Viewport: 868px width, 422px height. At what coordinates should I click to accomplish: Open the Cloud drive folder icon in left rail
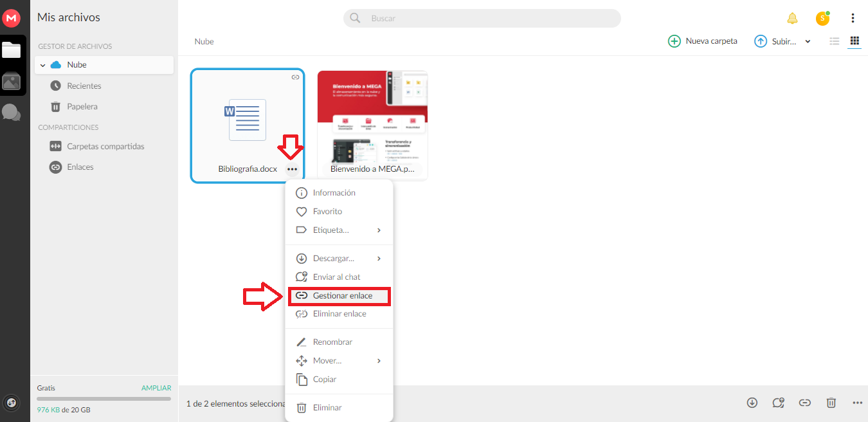[x=12, y=50]
